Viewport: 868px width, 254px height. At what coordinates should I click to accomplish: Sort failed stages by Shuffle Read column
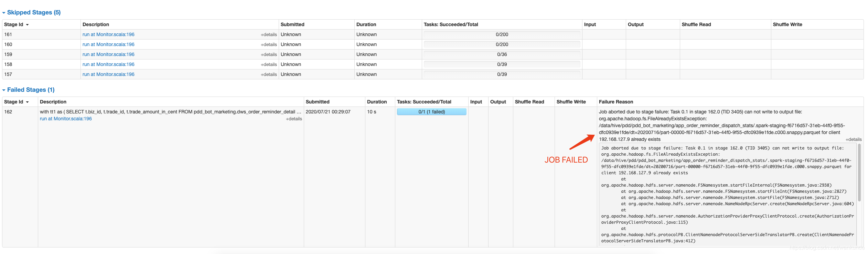(529, 102)
